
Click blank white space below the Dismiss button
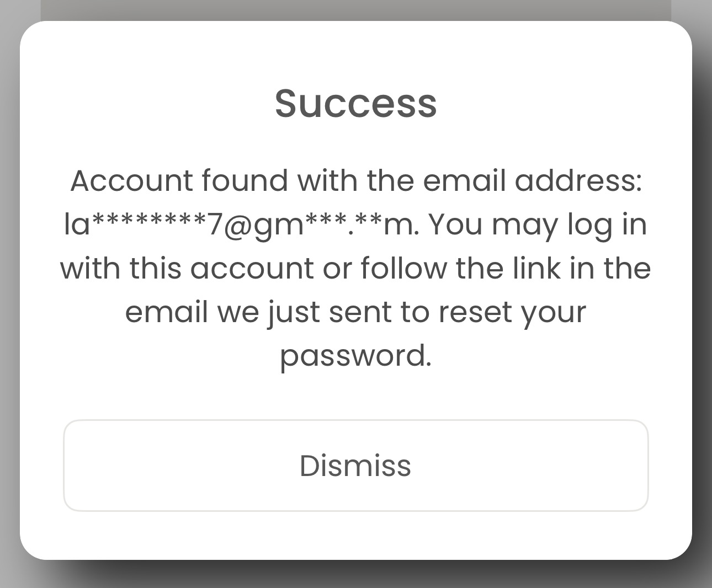tap(355, 534)
